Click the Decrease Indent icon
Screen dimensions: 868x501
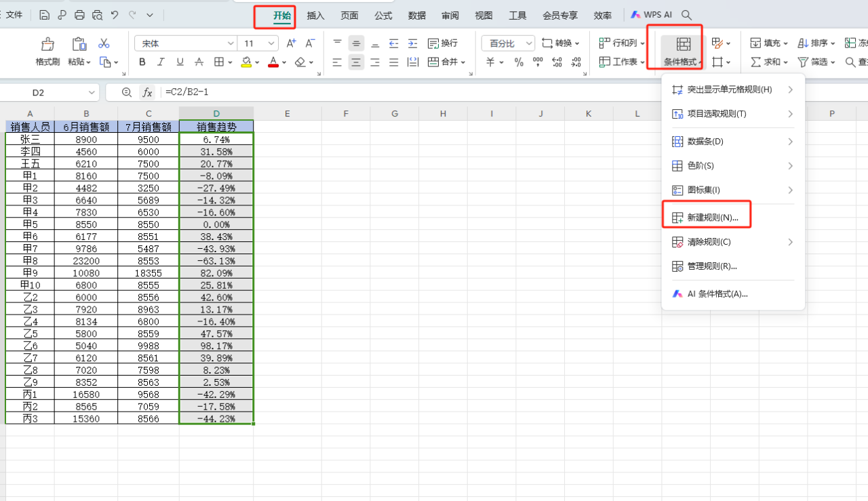pos(394,43)
